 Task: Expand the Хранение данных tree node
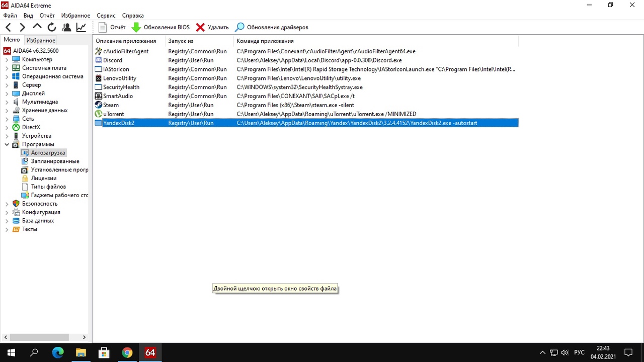click(x=7, y=110)
